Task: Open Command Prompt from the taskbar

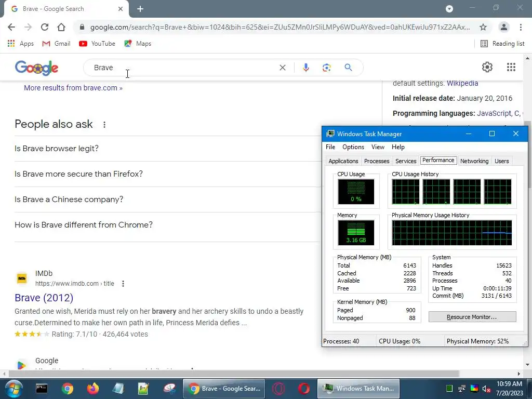Action: 42,389
